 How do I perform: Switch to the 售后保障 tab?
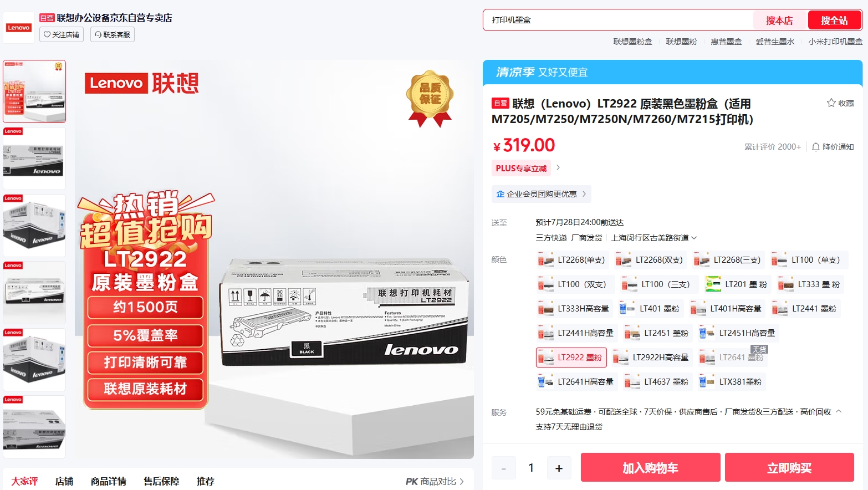click(x=161, y=481)
